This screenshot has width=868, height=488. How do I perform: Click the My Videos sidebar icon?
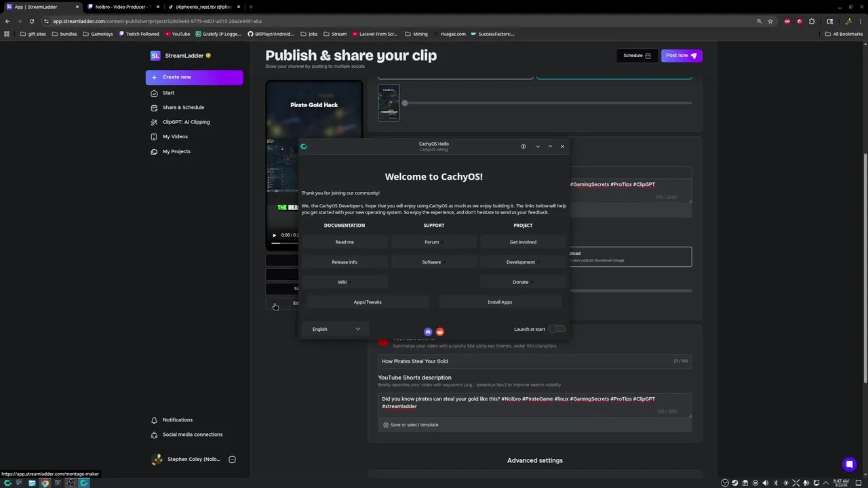[x=155, y=137]
